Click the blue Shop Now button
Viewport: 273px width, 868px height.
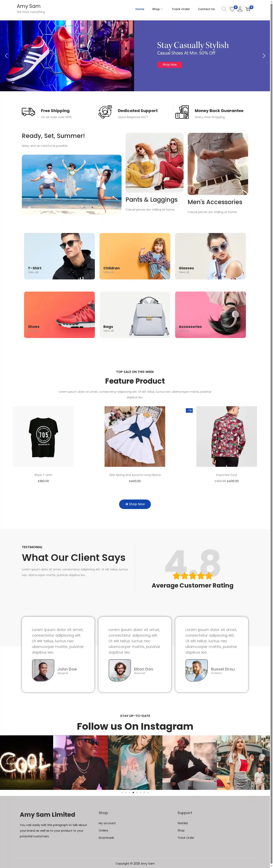[x=135, y=504]
